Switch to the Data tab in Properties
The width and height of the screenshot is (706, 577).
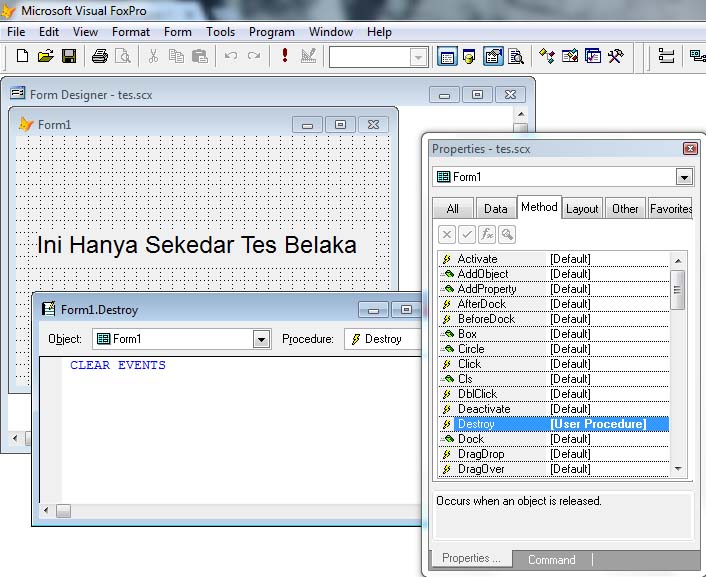tap(495, 209)
